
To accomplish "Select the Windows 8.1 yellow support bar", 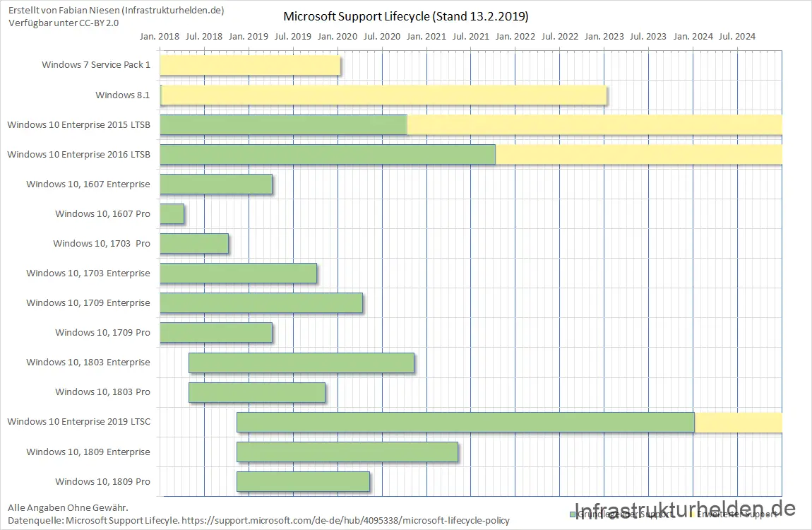I will pos(383,95).
